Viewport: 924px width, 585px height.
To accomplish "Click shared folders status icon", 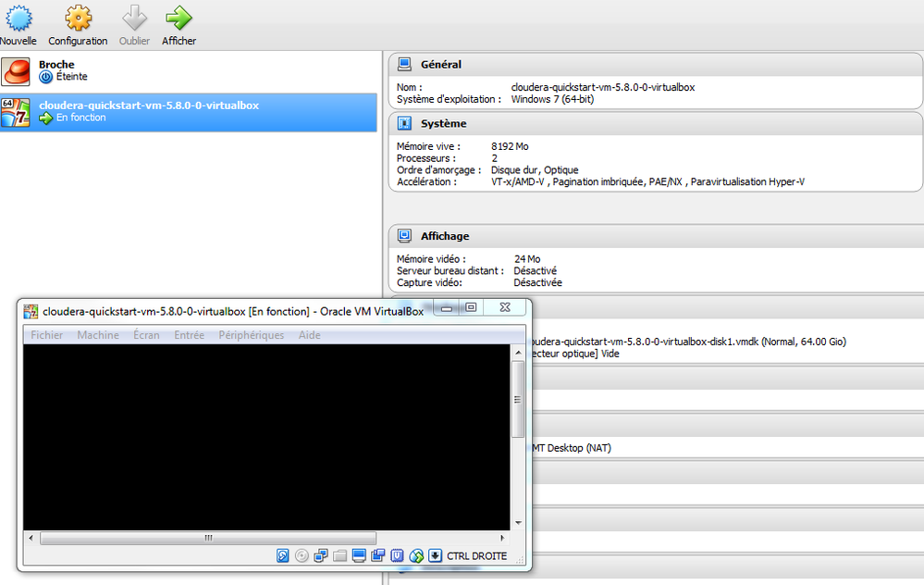I will point(340,555).
